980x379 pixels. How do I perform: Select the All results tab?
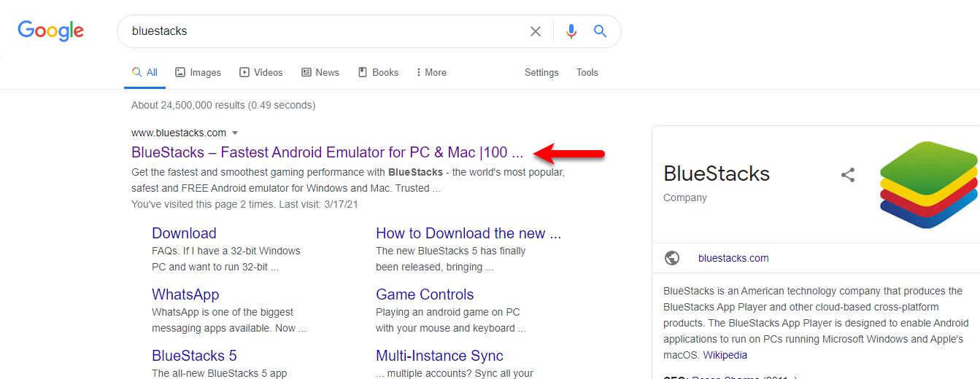point(144,72)
